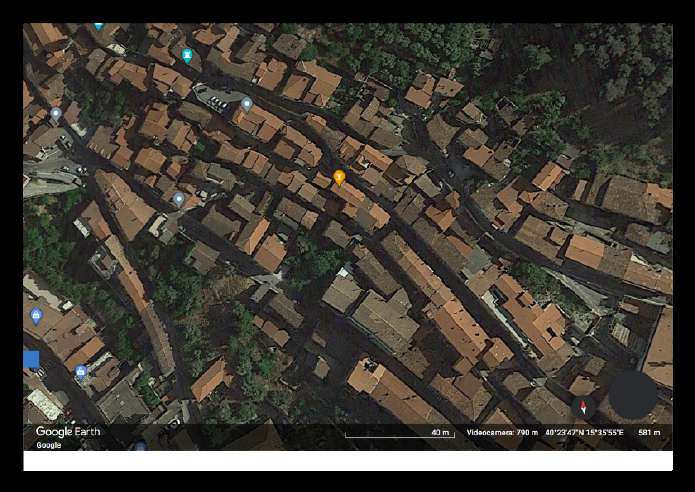Viewport: 695px width, 492px height.
Task: Click the blue pin cut off at the status bar
Action: (140, 446)
